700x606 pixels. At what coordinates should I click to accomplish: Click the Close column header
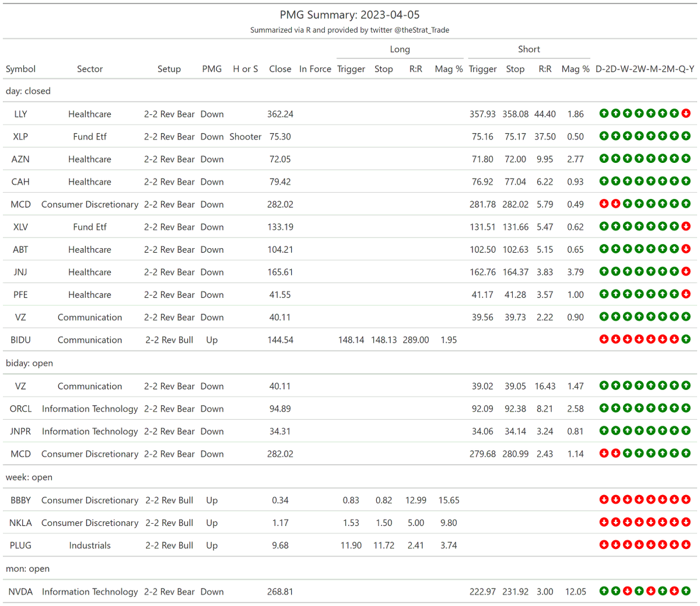[280, 69]
